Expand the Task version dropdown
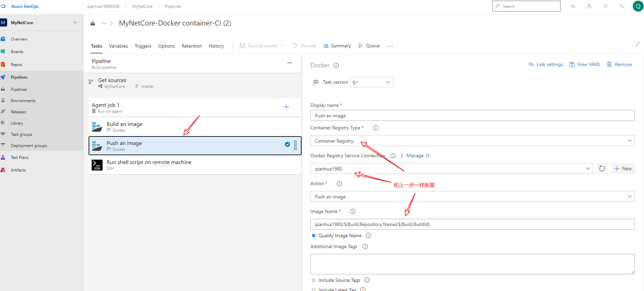Image resolution: width=644 pixels, height=291 pixels. [x=371, y=82]
